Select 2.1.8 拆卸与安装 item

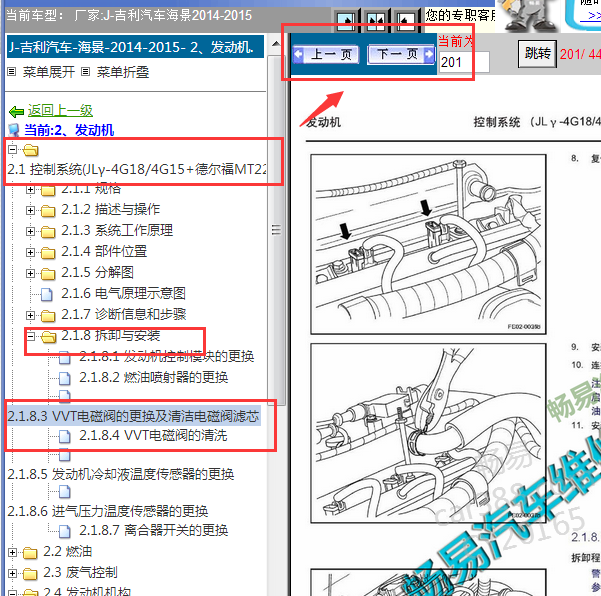110,335
